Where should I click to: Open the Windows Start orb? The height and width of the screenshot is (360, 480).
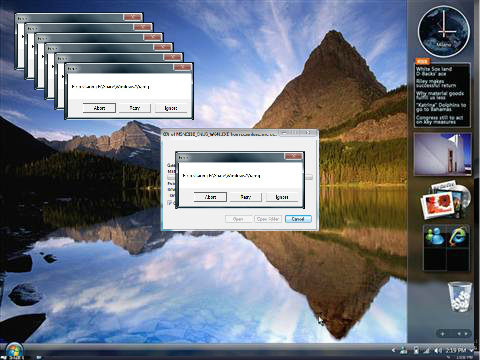pyautogui.click(x=14, y=351)
